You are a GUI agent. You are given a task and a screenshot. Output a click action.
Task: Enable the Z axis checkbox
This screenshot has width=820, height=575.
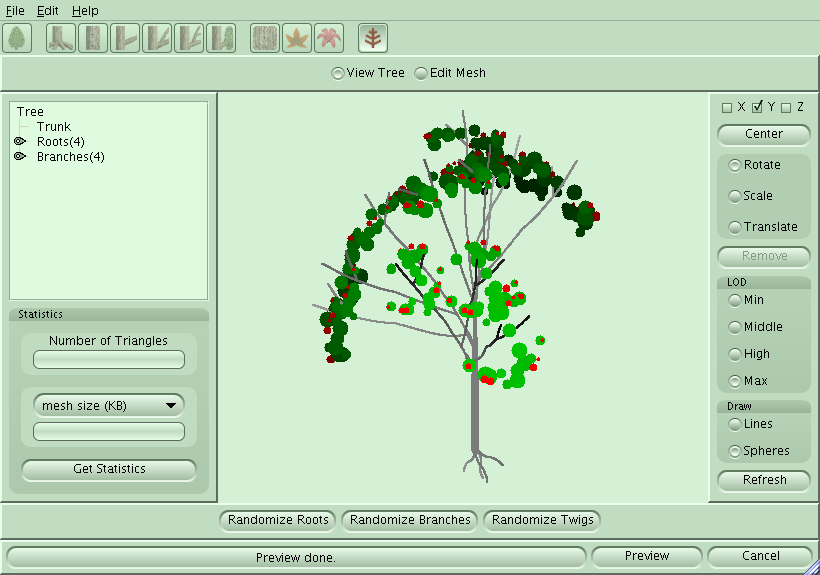click(786, 108)
